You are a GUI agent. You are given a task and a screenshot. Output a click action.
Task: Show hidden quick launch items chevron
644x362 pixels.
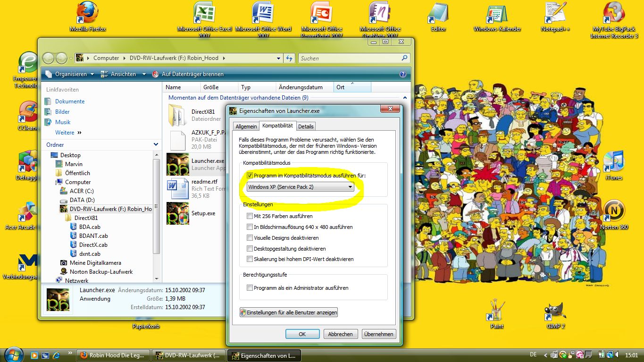point(71,353)
